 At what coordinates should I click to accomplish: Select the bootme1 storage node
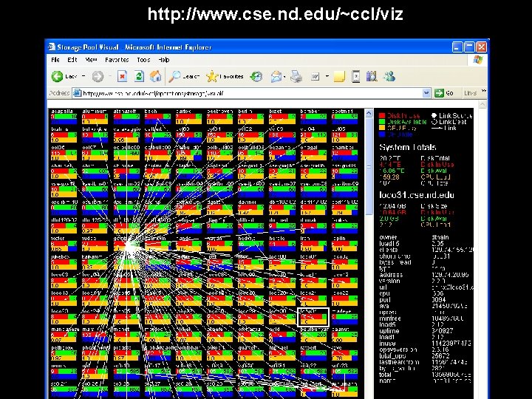pyautogui.click(x=344, y=117)
